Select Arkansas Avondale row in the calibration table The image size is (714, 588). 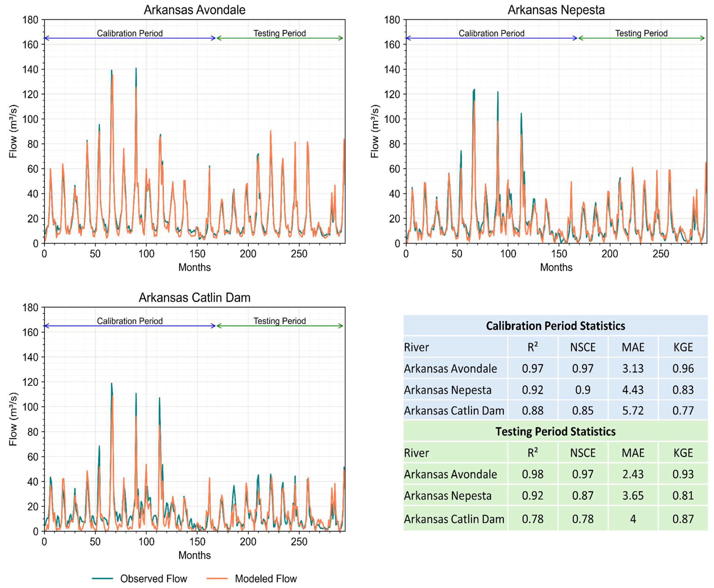click(556, 368)
